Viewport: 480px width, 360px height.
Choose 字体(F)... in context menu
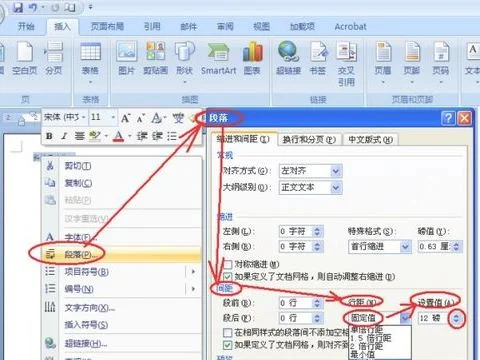click(x=122, y=237)
